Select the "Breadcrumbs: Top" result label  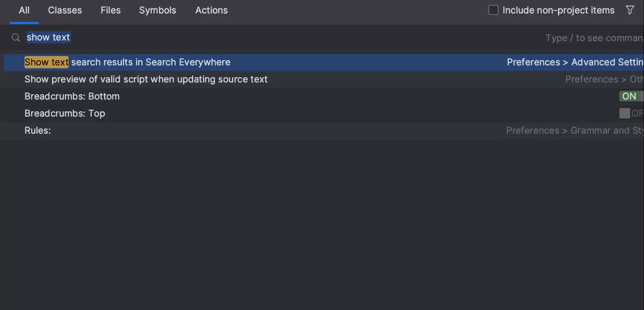click(x=65, y=114)
